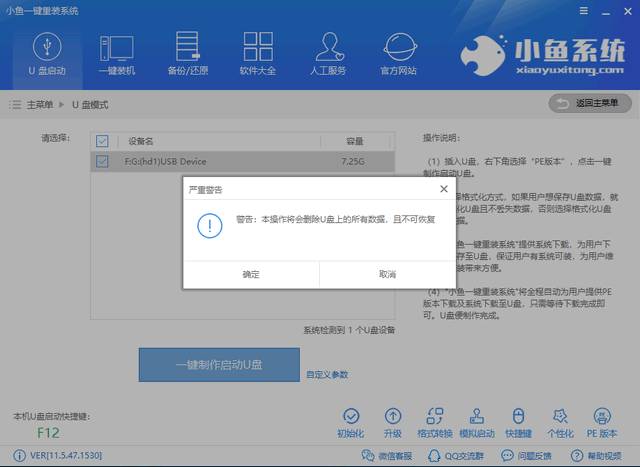Open the 自定义参数 link
The width and height of the screenshot is (640, 467).
pyautogui.click(x=327, y=375)
